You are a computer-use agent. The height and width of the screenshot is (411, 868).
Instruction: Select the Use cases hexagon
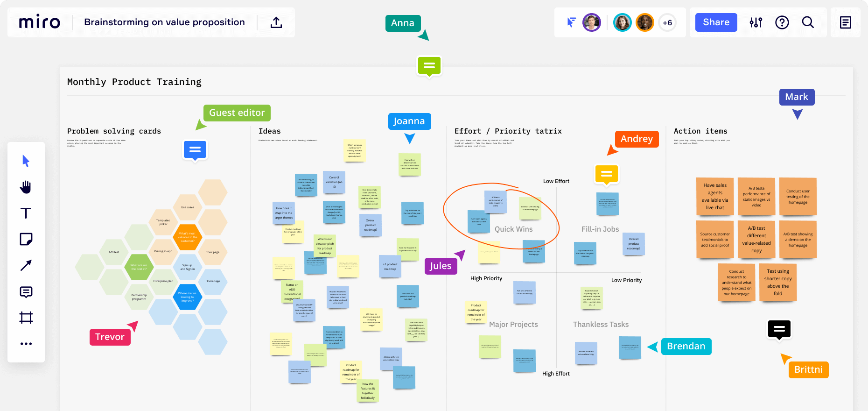point(188,207)
